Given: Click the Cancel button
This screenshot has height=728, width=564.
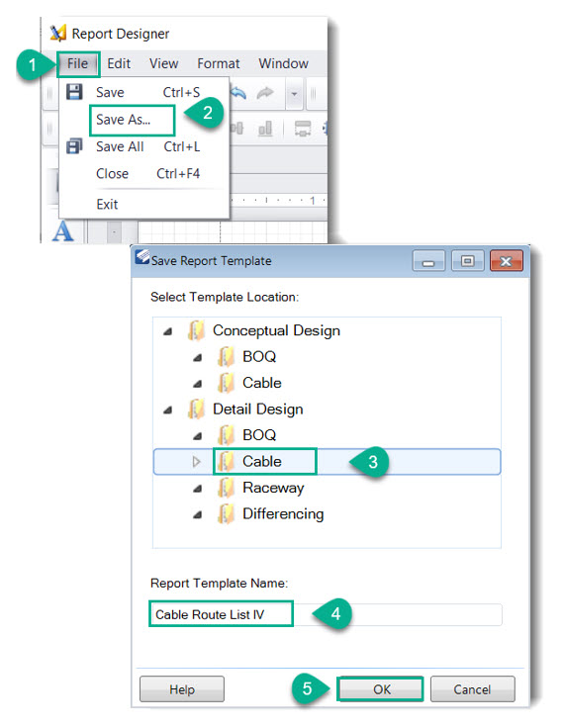Looking at the screenshot, I should 473,689.
